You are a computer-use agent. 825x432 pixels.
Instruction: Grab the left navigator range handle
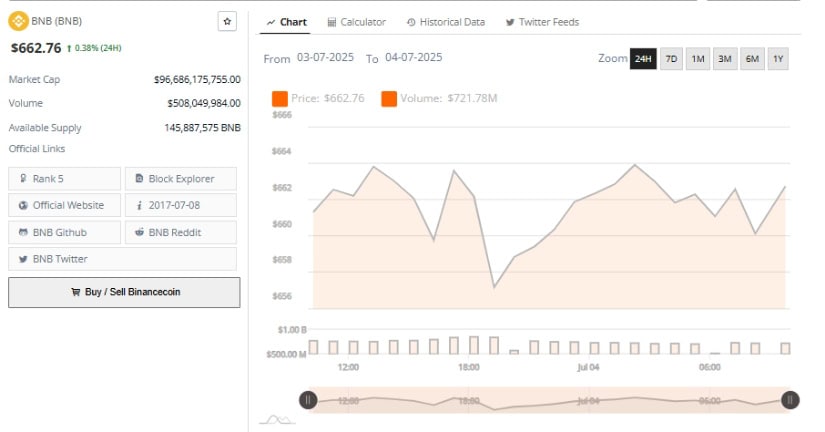(x=308, y=400)
